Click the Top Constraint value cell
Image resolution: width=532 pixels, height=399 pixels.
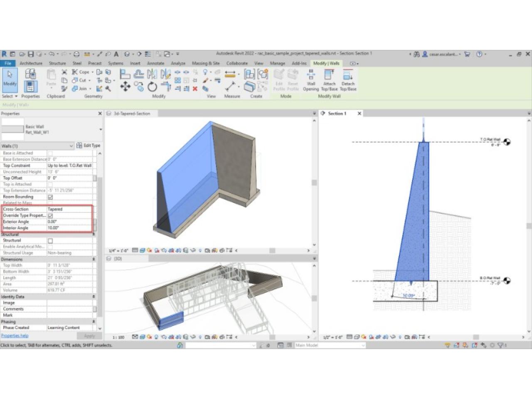coord(69,165)
